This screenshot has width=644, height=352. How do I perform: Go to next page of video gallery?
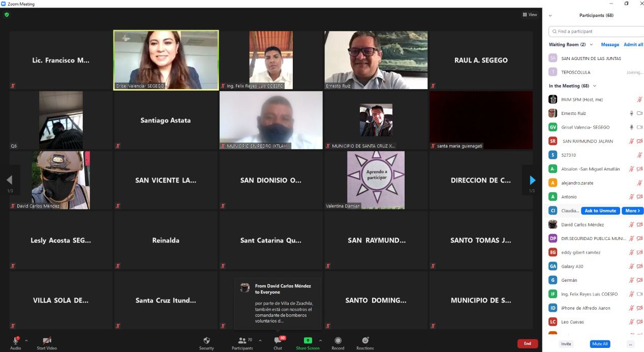click(x=532, y=180)
